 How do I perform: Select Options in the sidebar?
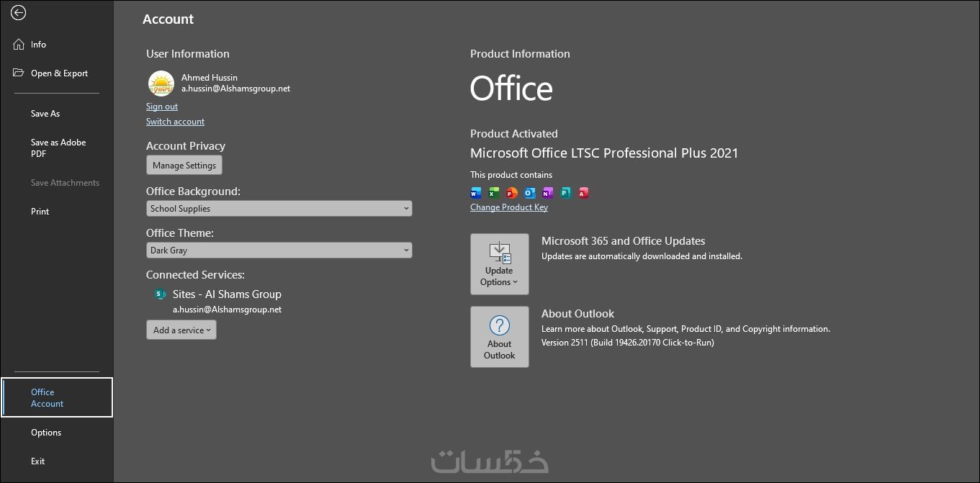[46, 433]
